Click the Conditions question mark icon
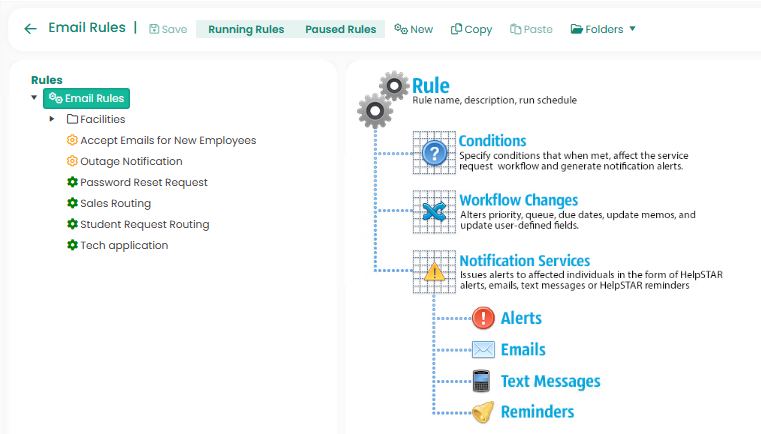Image resolution: width=761 pixels, height=434 pixels. (x=433, y=152)
